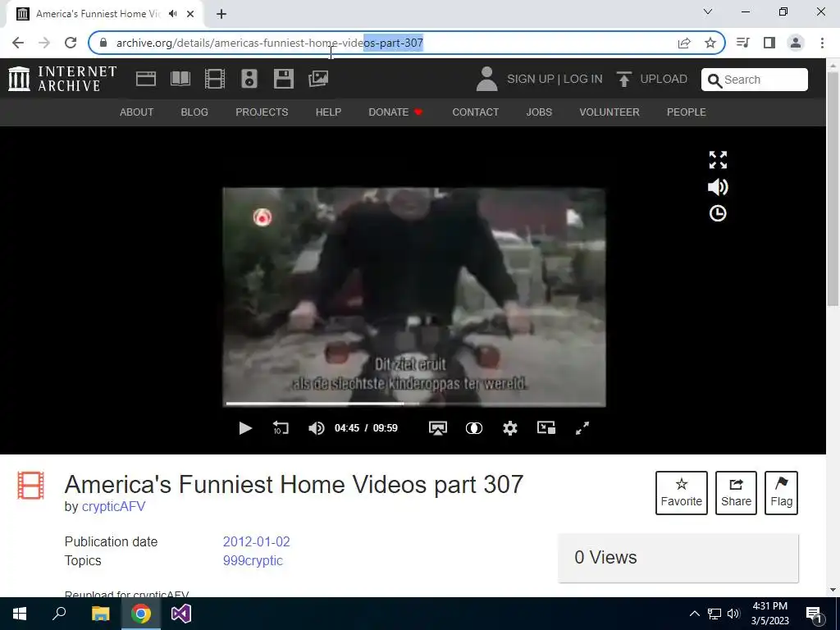Open the Video film icon in the Archive navbar
This screenshot has width=840, height=630.
(x=215, y=79)
